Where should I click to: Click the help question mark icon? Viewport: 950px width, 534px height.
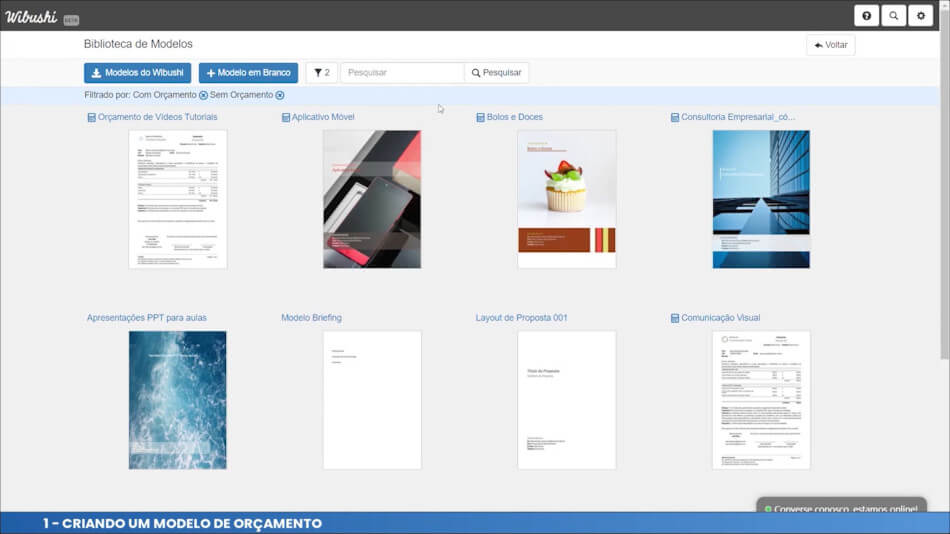click(x=866, y=16)
